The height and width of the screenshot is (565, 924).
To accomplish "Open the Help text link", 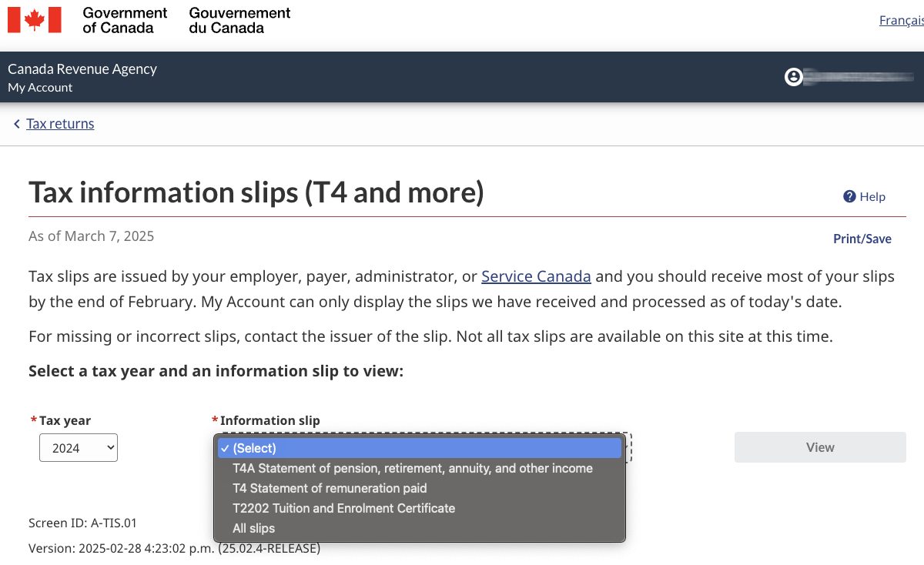I will click(x=872, y=197).
